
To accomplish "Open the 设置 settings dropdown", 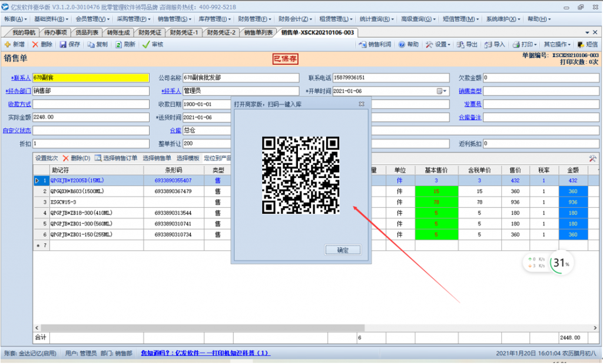I will (438, 45).
